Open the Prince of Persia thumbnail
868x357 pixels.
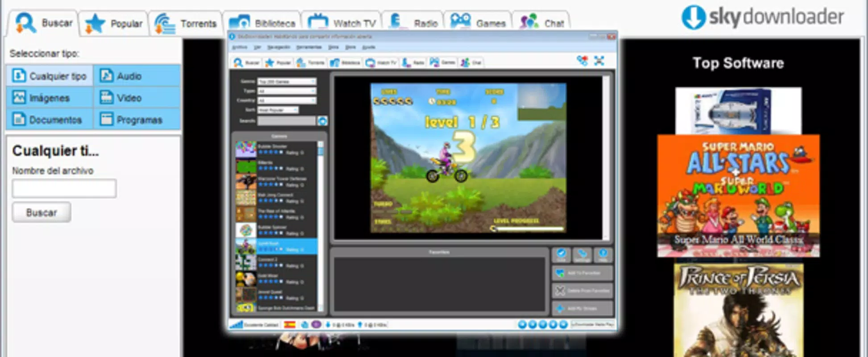(739, 310)
